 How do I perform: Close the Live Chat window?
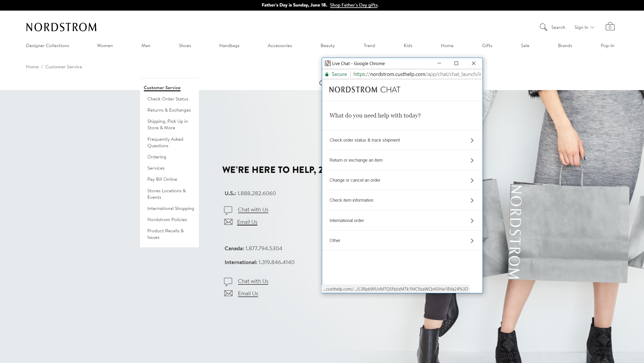[x=474, y=63]
